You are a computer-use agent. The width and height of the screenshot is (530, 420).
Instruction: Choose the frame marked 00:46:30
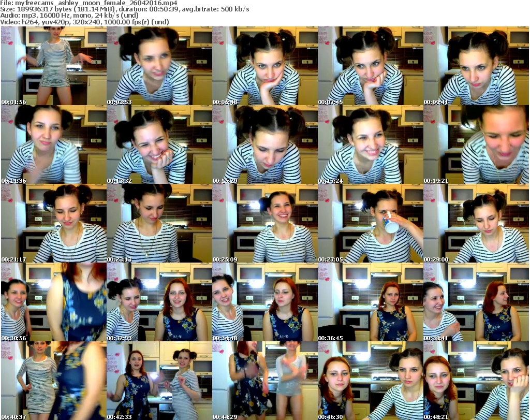point(371,381)
